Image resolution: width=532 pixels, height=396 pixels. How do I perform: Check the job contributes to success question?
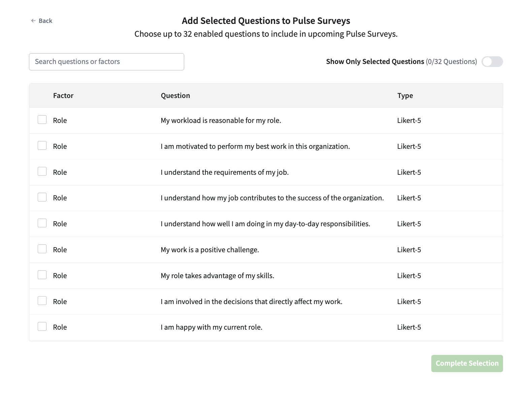tap(42, 197)
